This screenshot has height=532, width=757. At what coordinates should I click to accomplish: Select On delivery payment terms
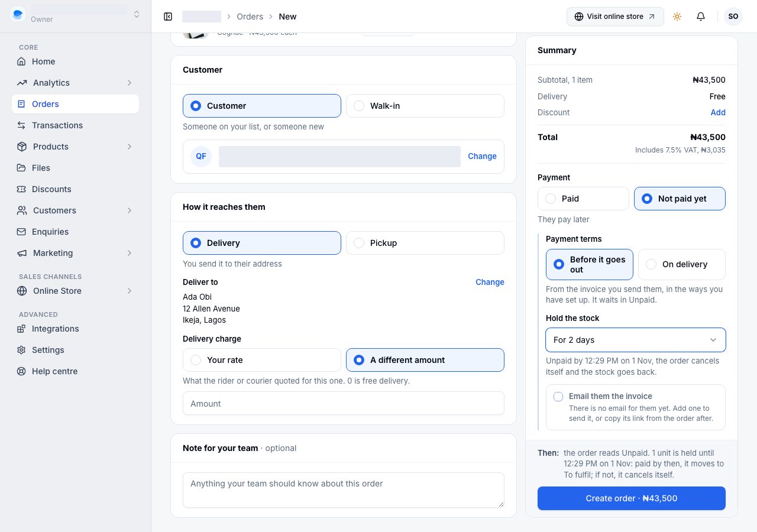682,264
